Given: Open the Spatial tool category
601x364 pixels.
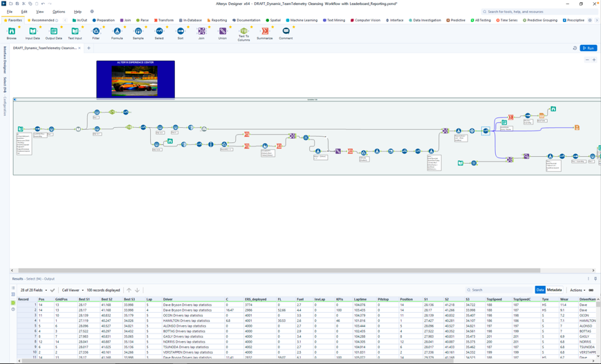Looking at the screenshot, I should point(273,20).
